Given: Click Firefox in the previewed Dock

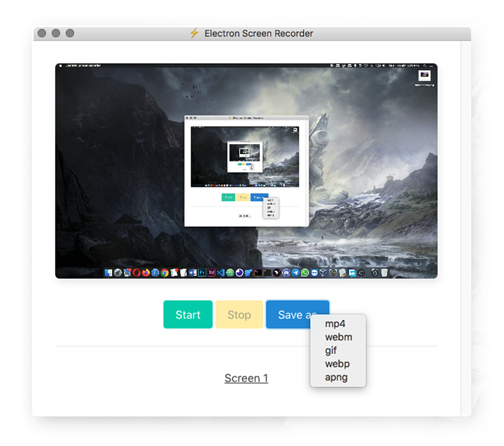Looking at the screenshot, I should coord(146,272).
